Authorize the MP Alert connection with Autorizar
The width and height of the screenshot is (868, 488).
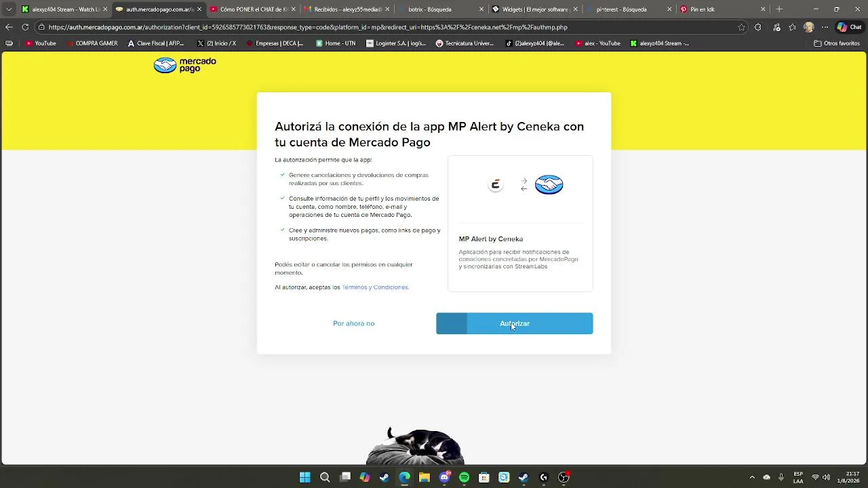(x=514, y=323)
